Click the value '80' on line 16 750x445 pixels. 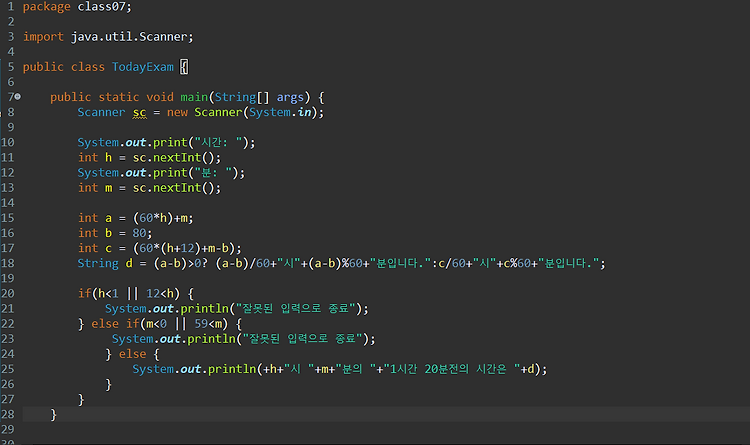(x=139, y=233)
